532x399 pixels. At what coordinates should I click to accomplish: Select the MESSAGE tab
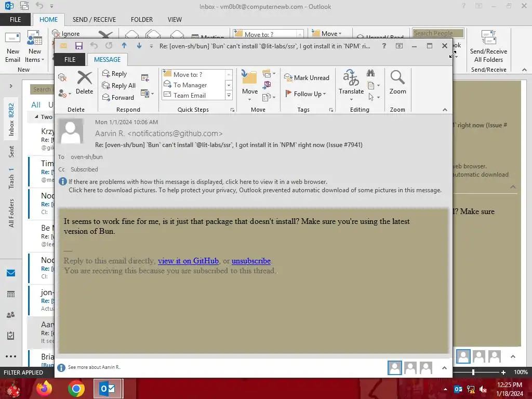tap(107, 59)
